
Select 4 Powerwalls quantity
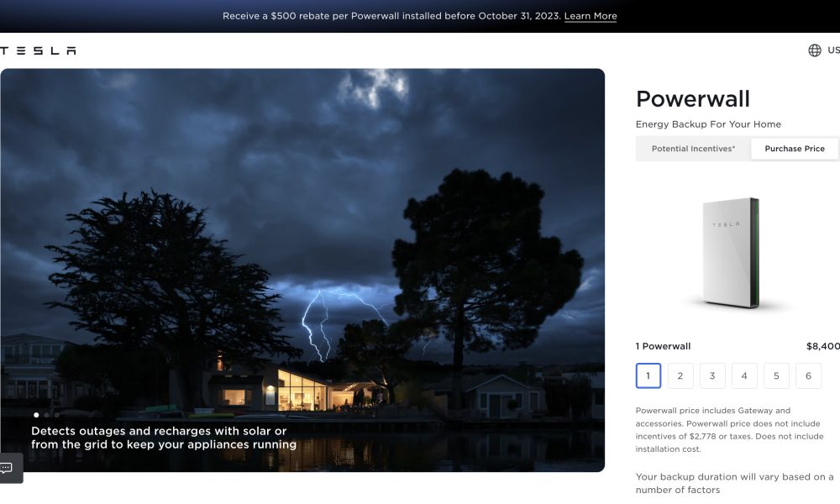[x=744, y=375]
